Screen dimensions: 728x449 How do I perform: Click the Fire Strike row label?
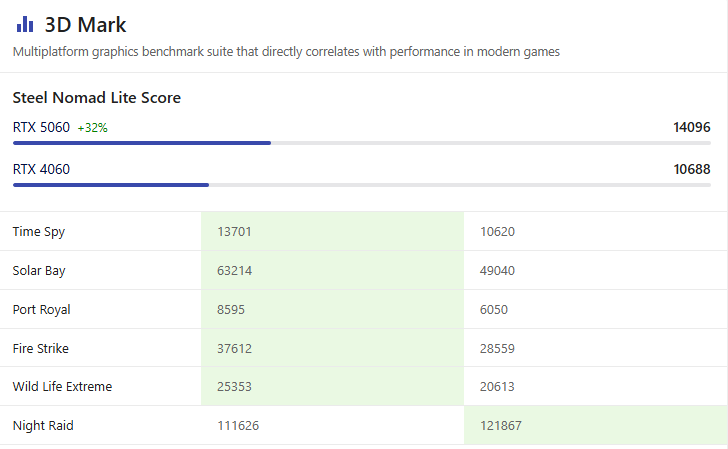40,348
